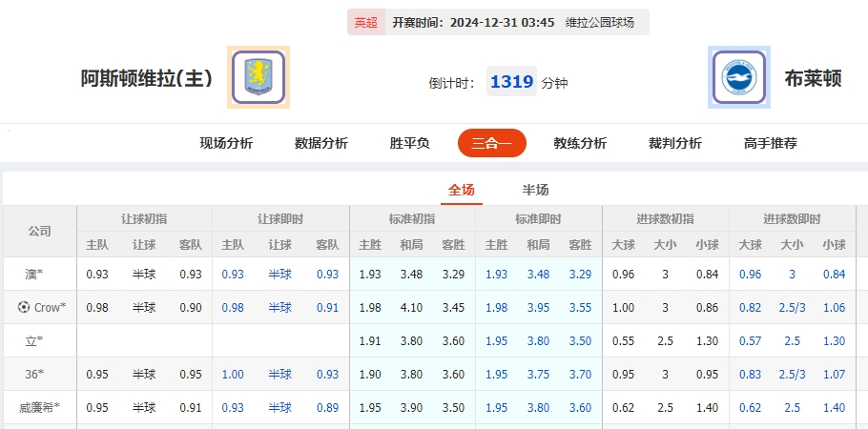View the 高手推荐 tab
This screenshot has width=868, height=429.
coord(771,143)
